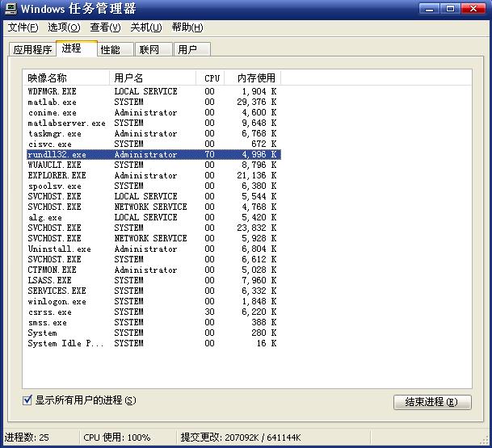
Task: Select the matlab.exe process row
Action: click(153, 102)
